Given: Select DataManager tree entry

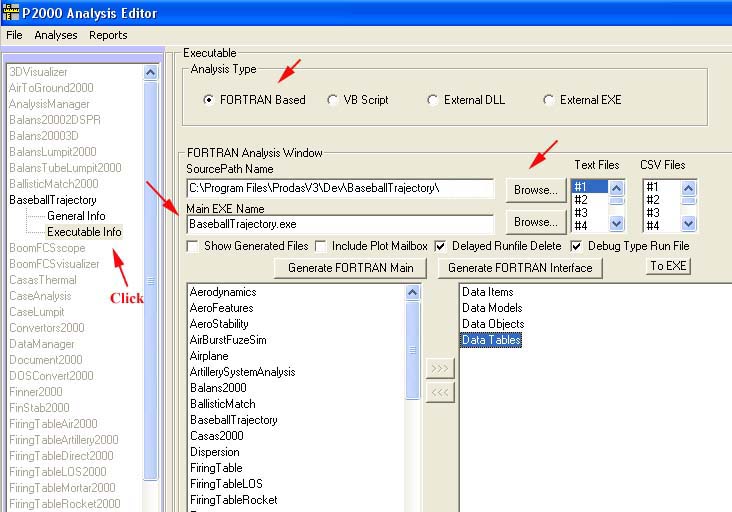Looking at the screenshot, I should 42,344.
